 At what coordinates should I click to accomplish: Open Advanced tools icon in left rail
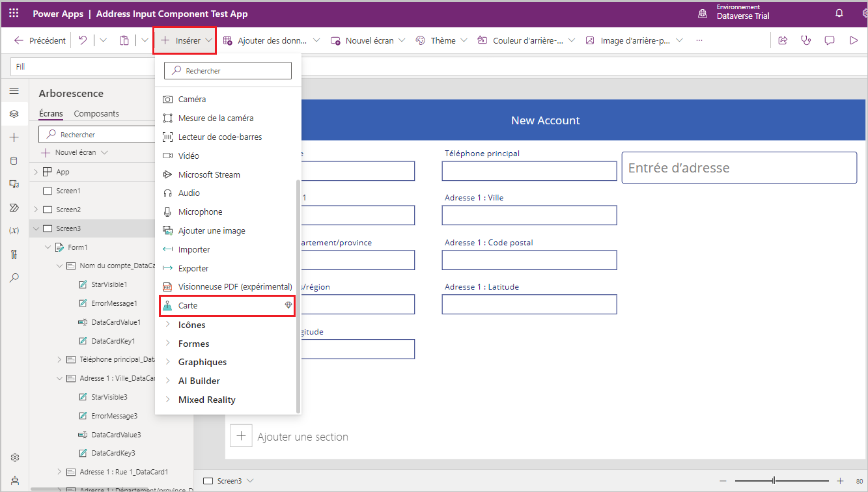(x=14, y=254)
